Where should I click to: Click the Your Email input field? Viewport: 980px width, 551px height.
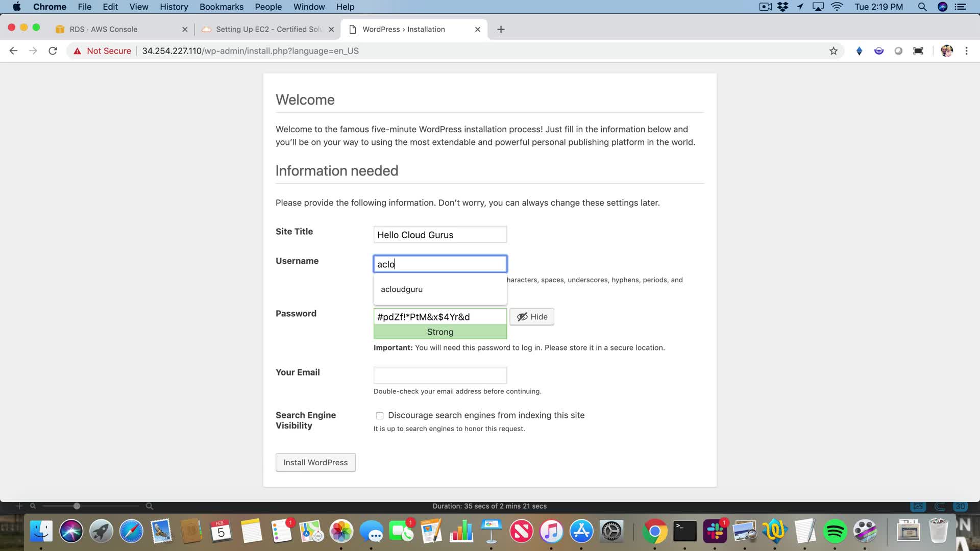point(440,375)
